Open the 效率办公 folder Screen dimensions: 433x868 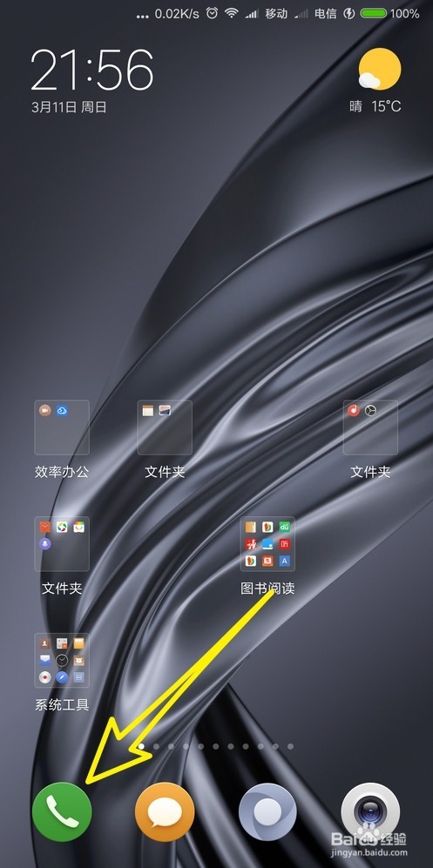(62, 427)
